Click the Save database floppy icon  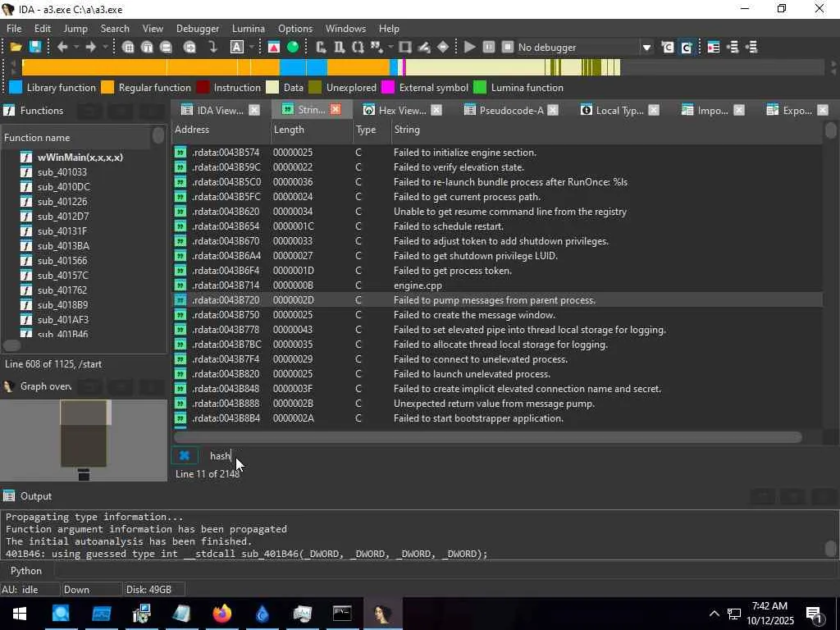click(x=35, y=47)
